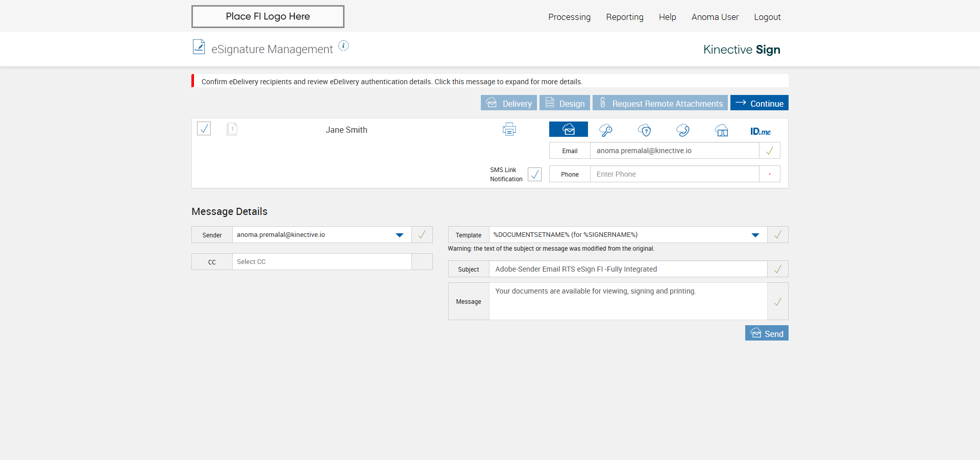Open the Template dropdown arrow
The height and width of the screenshot is (460, 980).
[x=755, y=235]
